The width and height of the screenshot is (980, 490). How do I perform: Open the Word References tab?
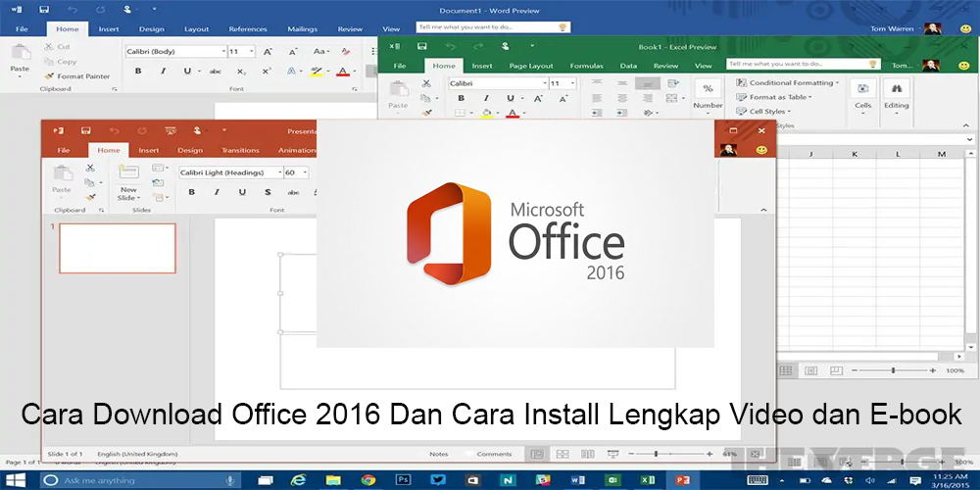click(248, 28)
